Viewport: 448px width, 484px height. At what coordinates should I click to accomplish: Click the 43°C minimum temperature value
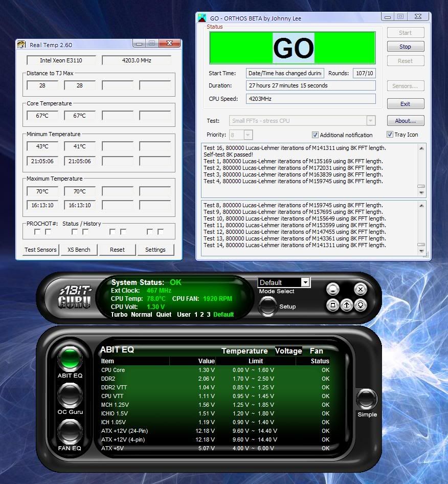click(x=42, y=146)
